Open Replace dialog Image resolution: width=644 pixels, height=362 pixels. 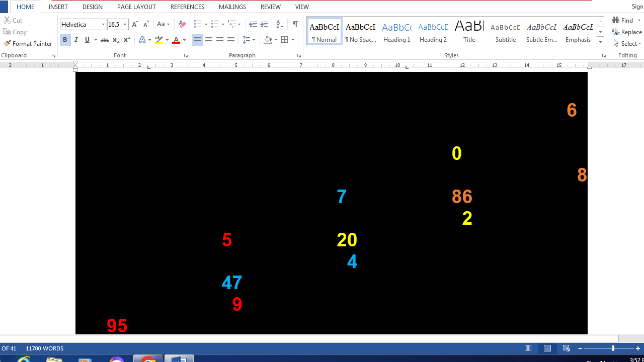[627, 32]
